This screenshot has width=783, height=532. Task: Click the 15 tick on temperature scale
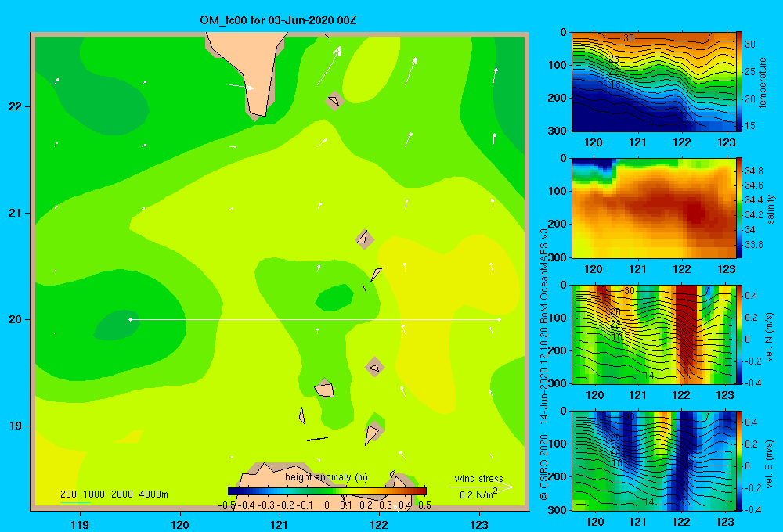[749, 126]
